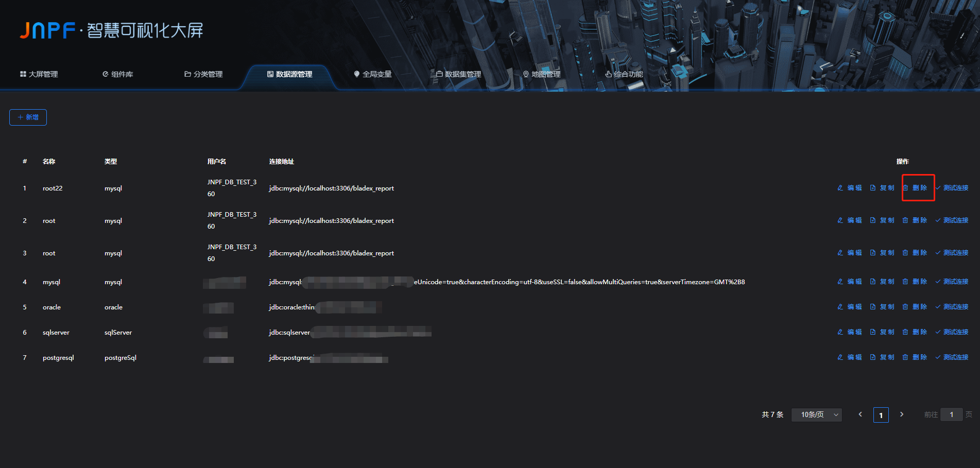The image size is (980, 468).
Task: Test connection for root22 data source
Action: point(952,188)
